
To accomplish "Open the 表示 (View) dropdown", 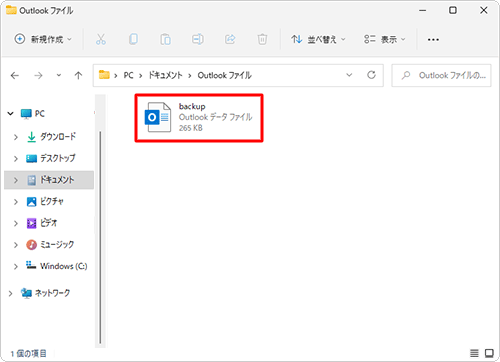I will pyautogui.click(x=385, y=39).
